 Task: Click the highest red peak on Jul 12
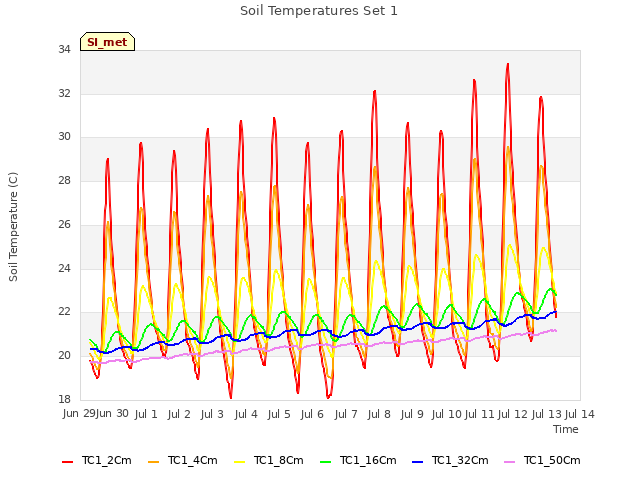(508, 64)
